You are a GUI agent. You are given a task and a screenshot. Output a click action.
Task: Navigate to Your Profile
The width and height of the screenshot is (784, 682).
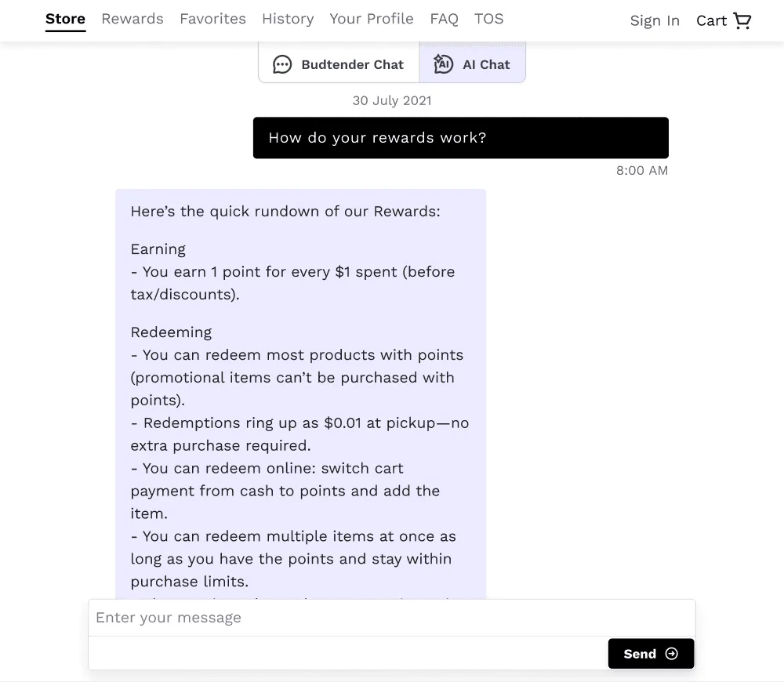(372, 19)
